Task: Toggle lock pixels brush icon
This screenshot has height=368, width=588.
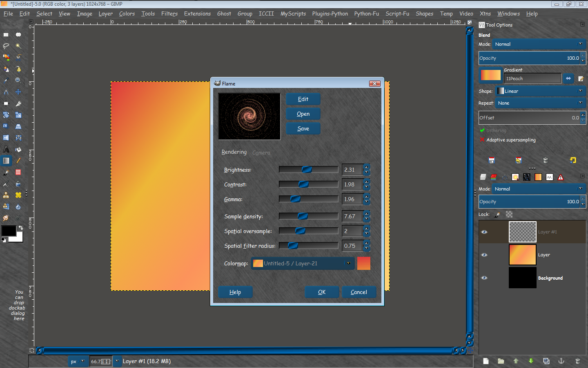Action: pos(497,214)
